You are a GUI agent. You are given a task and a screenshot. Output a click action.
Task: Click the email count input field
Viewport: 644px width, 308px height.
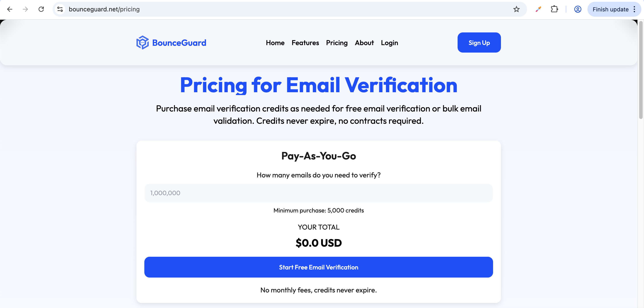[318, 193]
